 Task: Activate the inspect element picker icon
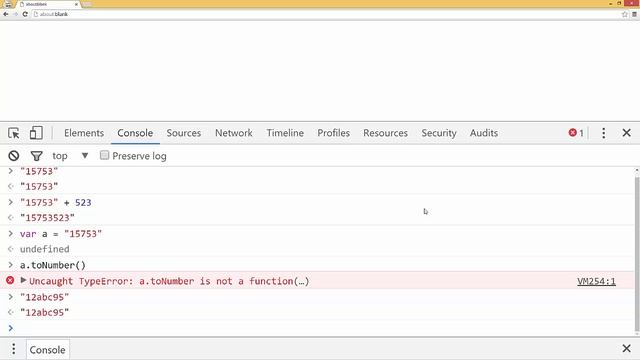13,133
